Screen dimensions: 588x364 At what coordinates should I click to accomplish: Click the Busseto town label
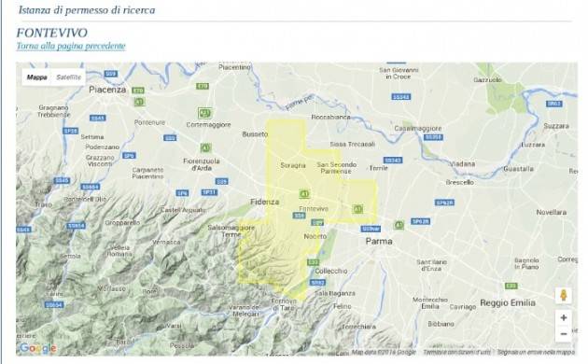(x=255, y=134)
